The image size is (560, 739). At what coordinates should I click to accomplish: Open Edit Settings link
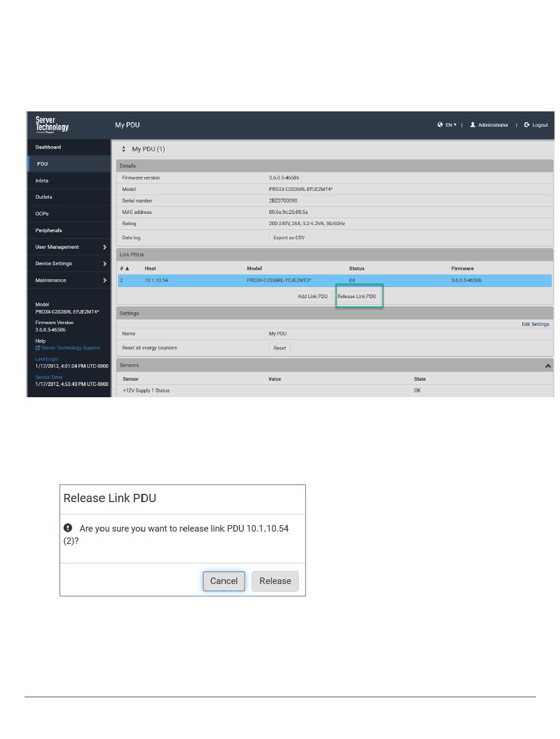(535, 324)
